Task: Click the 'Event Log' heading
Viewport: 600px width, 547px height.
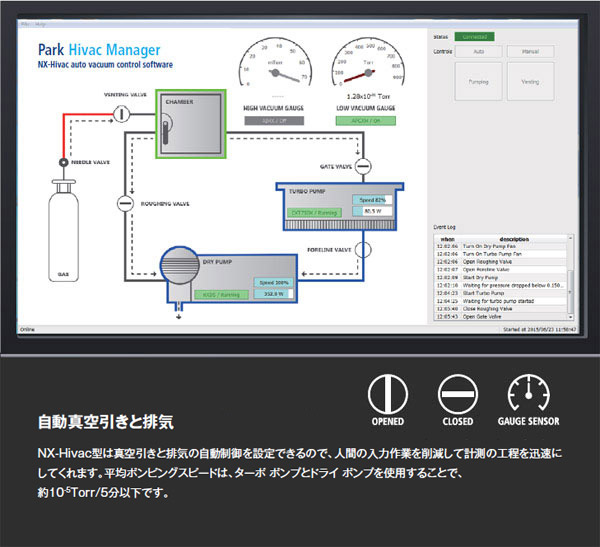Action: click(x=444, y=227)
